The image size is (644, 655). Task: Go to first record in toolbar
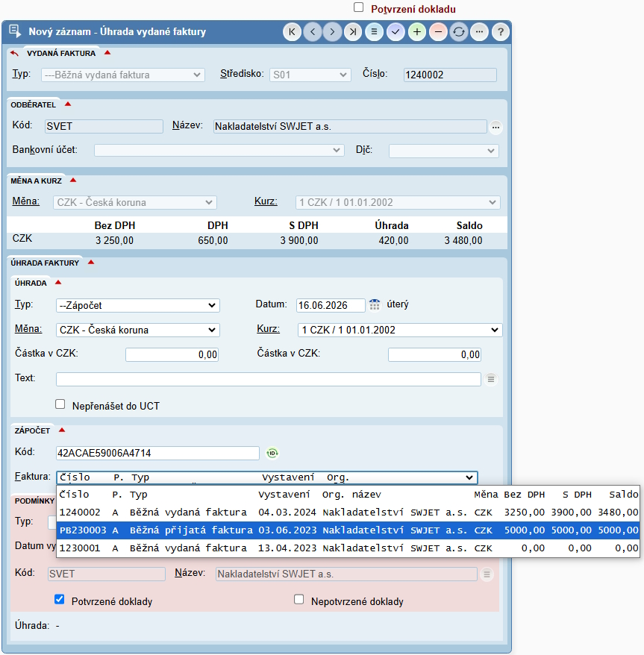tap(292, 32)
